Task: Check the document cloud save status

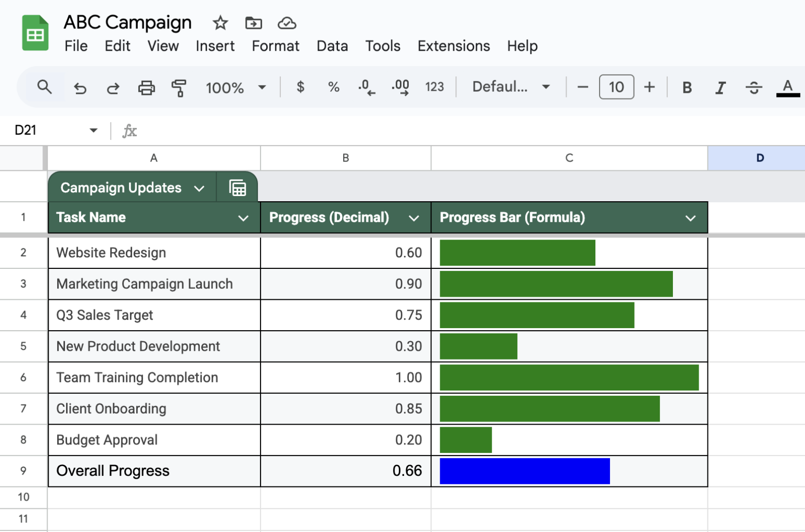Action: point(286,23)
